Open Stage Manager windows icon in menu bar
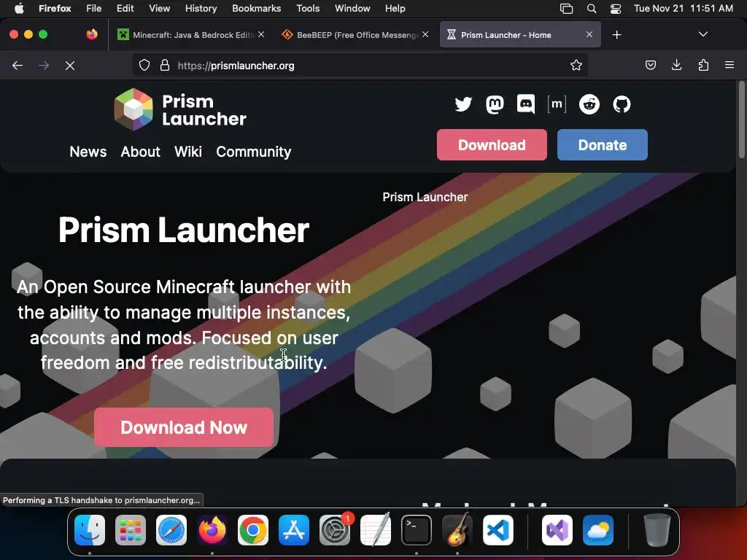The height and width of the screenshot is (560, 747). pos(566,8)
